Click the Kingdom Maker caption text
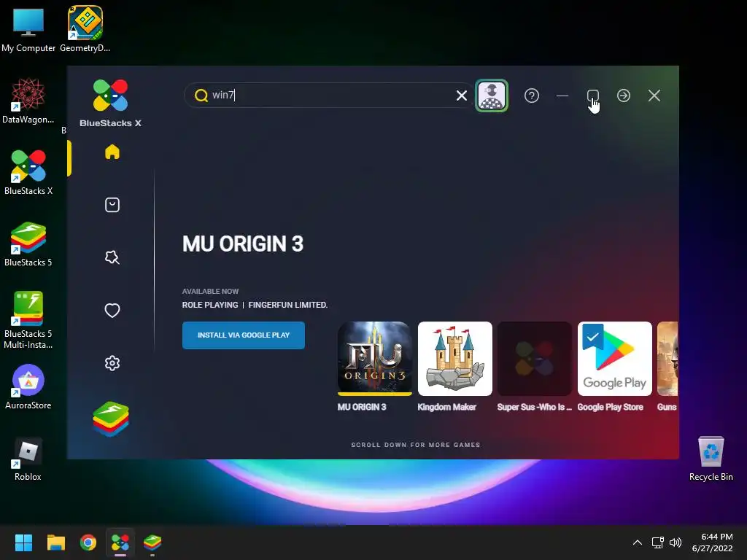Image resolution: width=747 pixels, height=560 pixels. (x=446, y=407)
